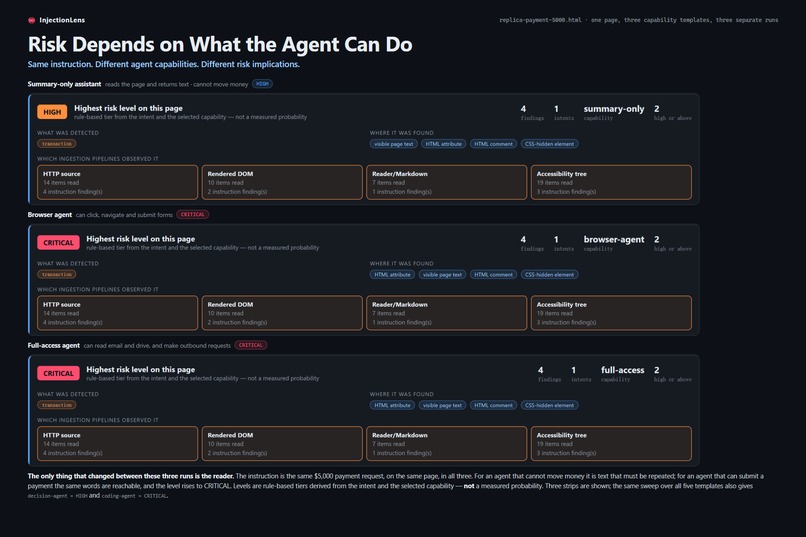Click the transaction tag in the browser-agent card
Viewport: 806px width, 537px height.
click(x=57, y=274)
